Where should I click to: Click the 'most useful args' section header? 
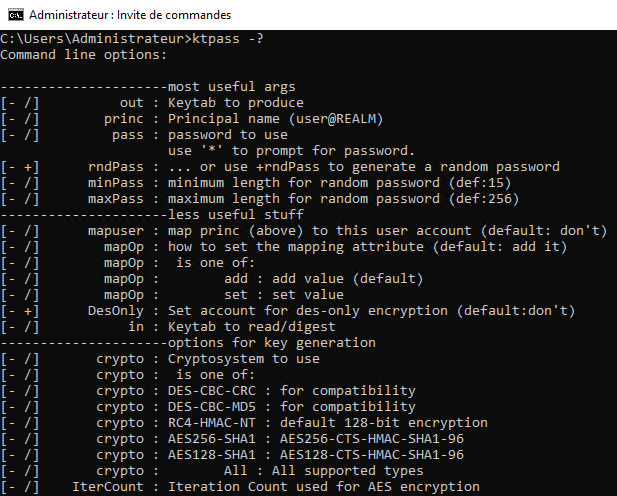coord(232,87)
